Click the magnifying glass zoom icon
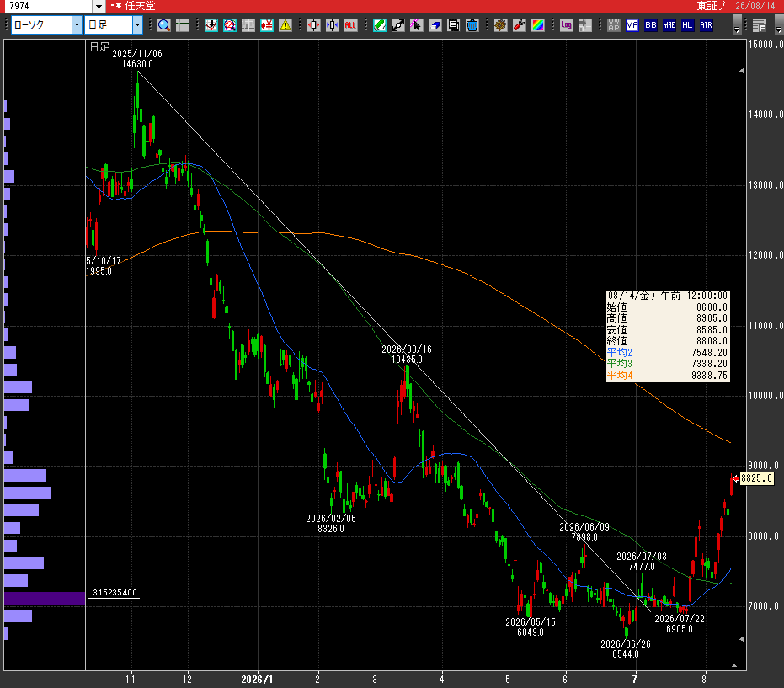The height and width of the screenshot is (688, 784). pyautogui.click(x=164, y=25)
